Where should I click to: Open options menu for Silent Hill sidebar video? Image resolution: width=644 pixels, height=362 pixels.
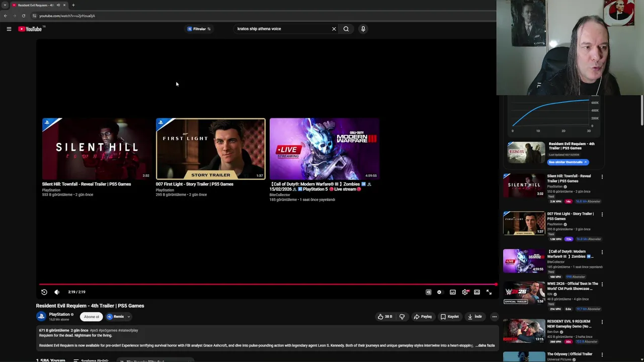[602, 177]
